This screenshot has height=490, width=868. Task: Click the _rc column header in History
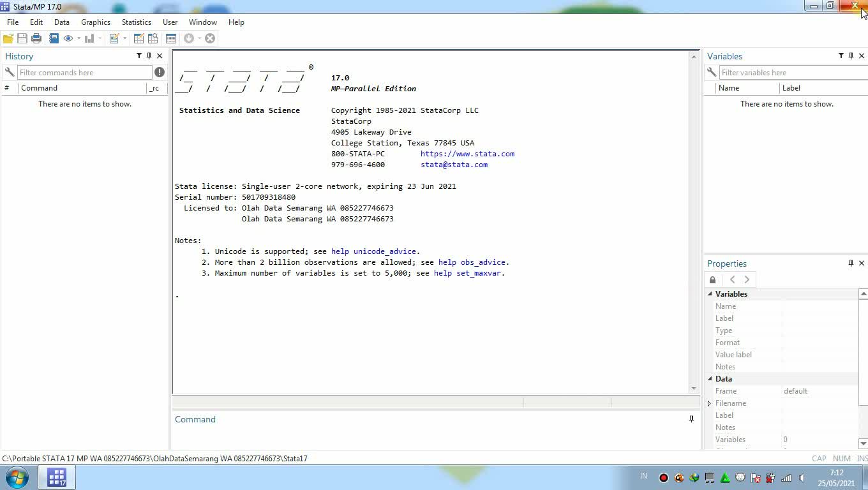click(156, 88)
